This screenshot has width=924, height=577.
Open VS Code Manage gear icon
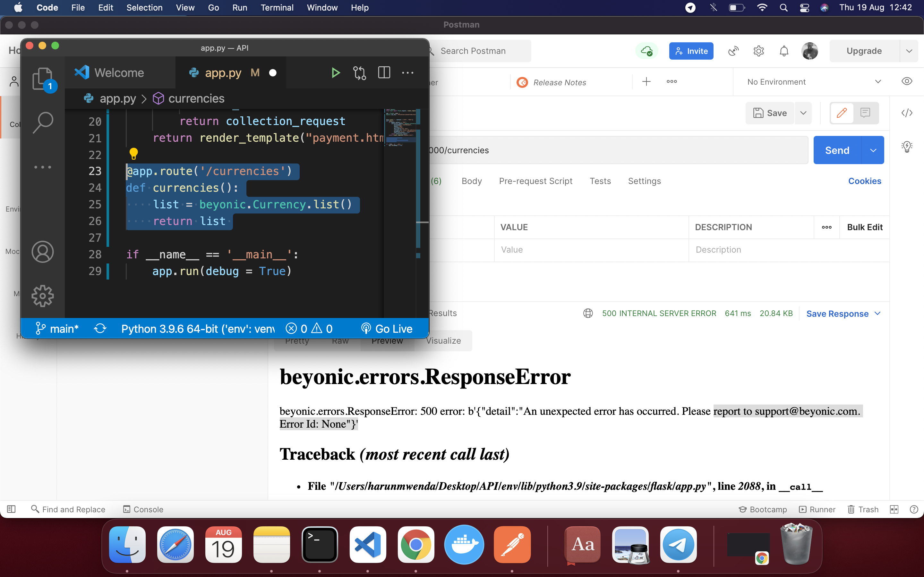[x=43, y=296]
